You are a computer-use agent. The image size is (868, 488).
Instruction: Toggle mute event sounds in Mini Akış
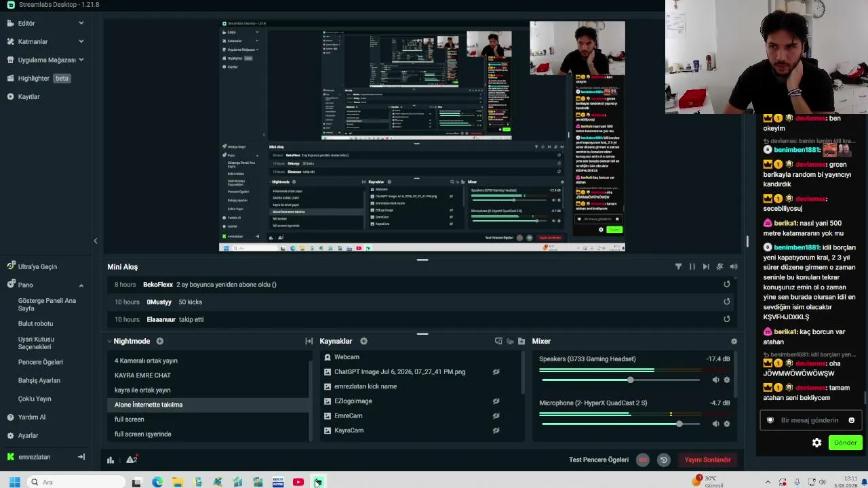[719, 266]
